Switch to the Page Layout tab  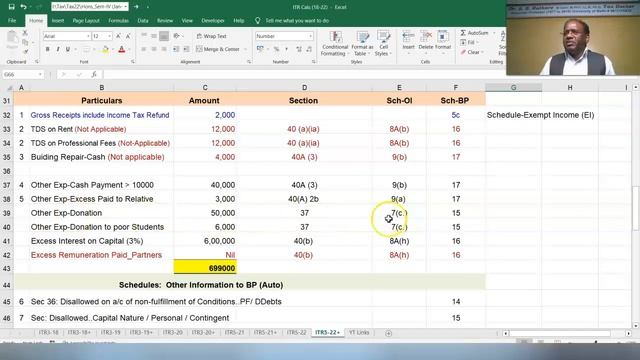(x=86, y=20)
